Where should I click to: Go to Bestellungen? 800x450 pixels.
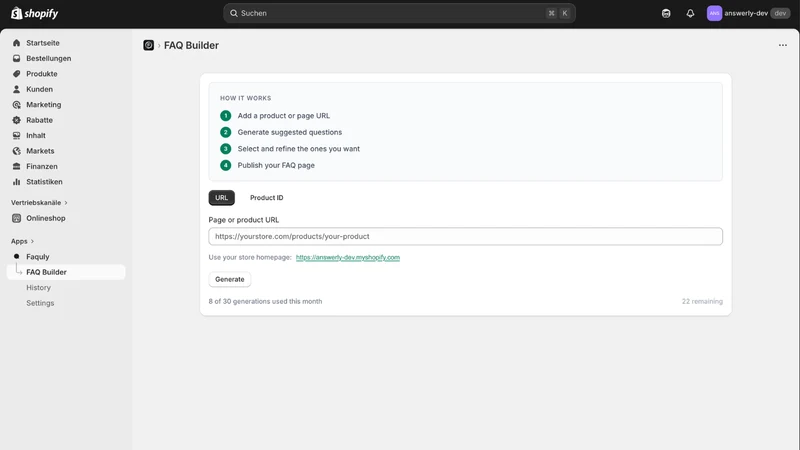(48, 58)
